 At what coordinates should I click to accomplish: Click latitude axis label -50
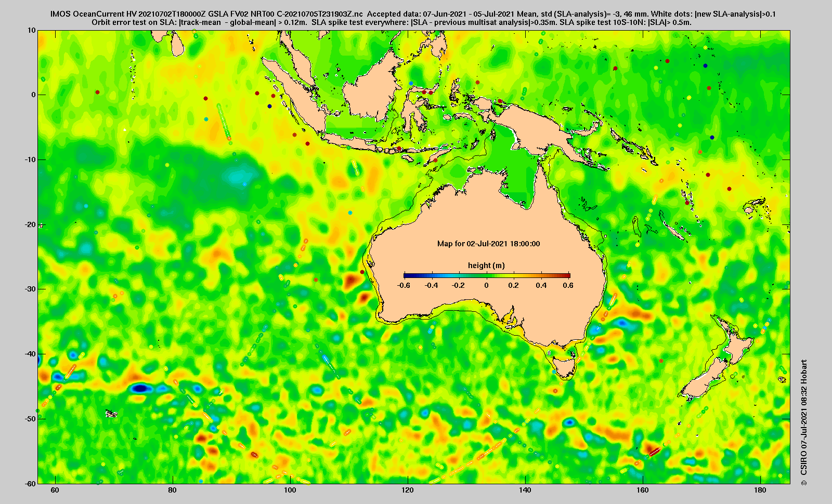coord(30,419)
